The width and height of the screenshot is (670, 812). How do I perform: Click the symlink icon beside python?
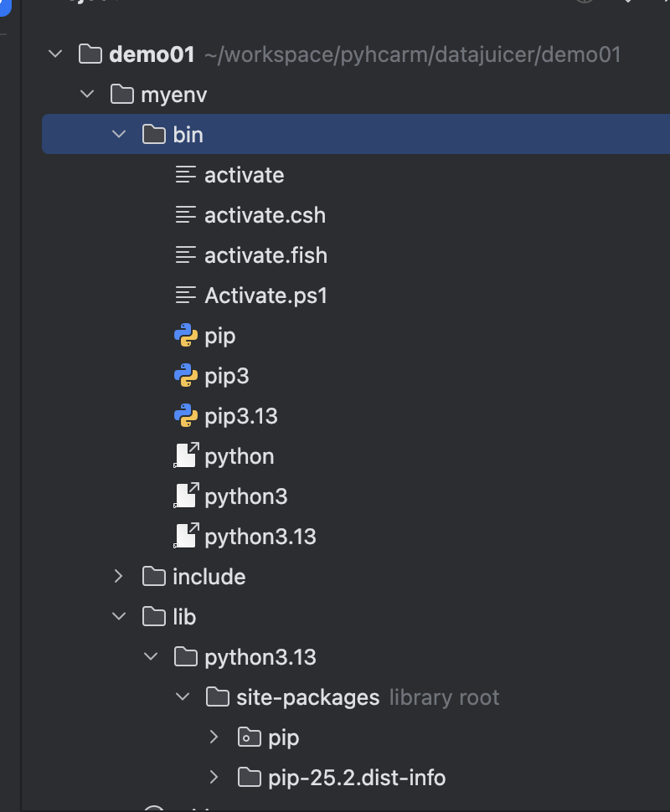(186, 455)
